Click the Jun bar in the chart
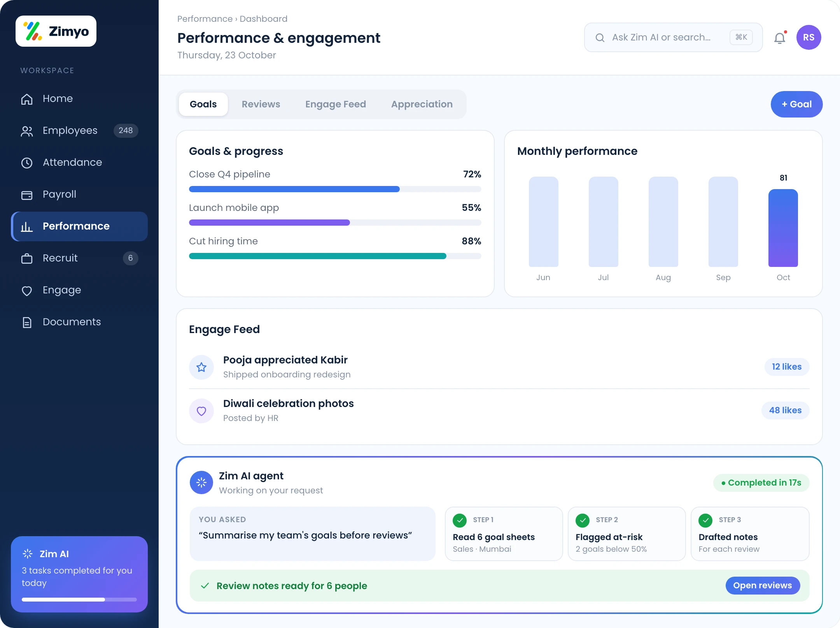Image resolution: width=840 pixels, height=628 pixels. pos(544,222)
